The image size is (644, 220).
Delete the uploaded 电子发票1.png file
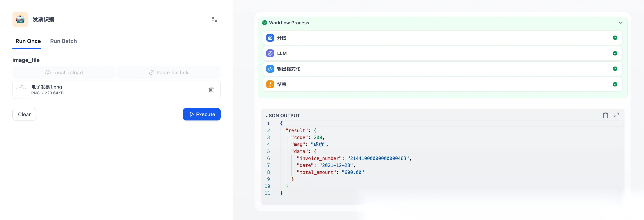coord(211,89)
